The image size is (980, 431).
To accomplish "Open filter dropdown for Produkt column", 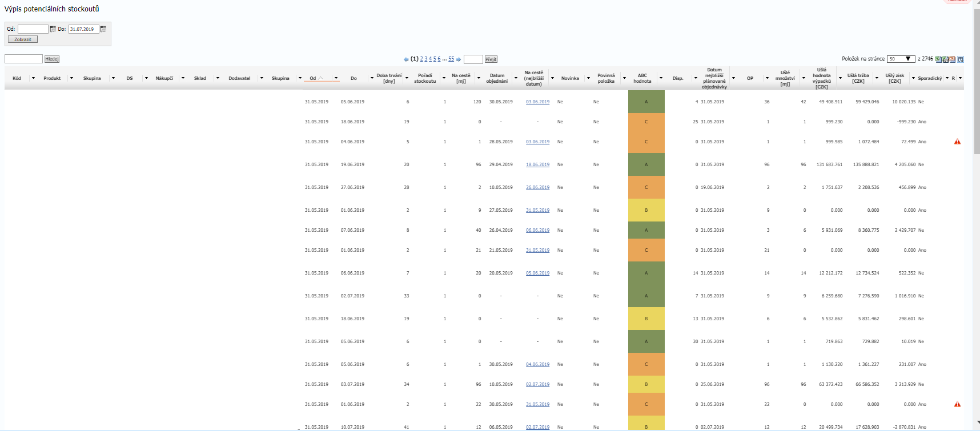I will (71, 78).
